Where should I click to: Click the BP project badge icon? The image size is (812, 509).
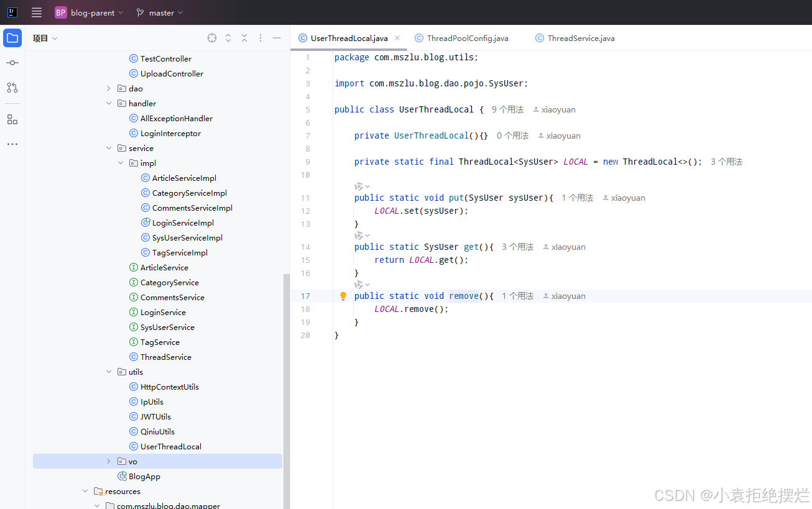tap(60, 12)
